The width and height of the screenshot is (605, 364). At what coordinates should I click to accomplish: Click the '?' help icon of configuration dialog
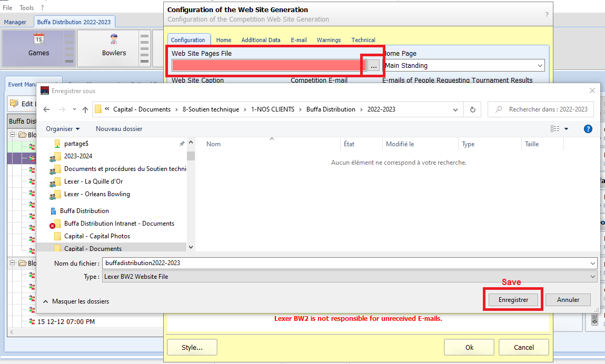click(x=547, y=15)
